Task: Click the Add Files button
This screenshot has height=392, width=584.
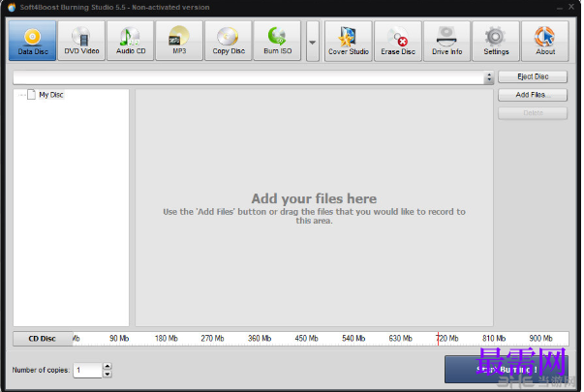Action: 533,95
